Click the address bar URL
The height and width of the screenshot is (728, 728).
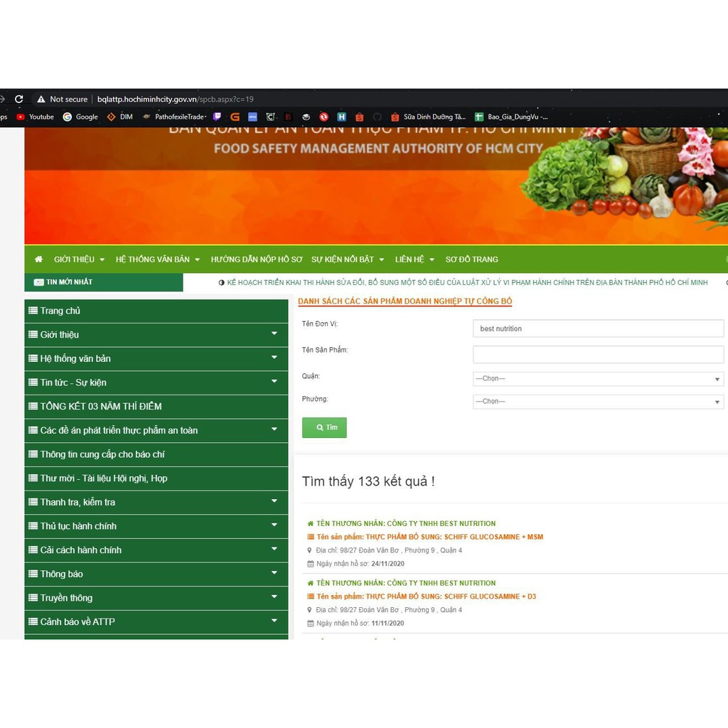(x=175, y=100)
